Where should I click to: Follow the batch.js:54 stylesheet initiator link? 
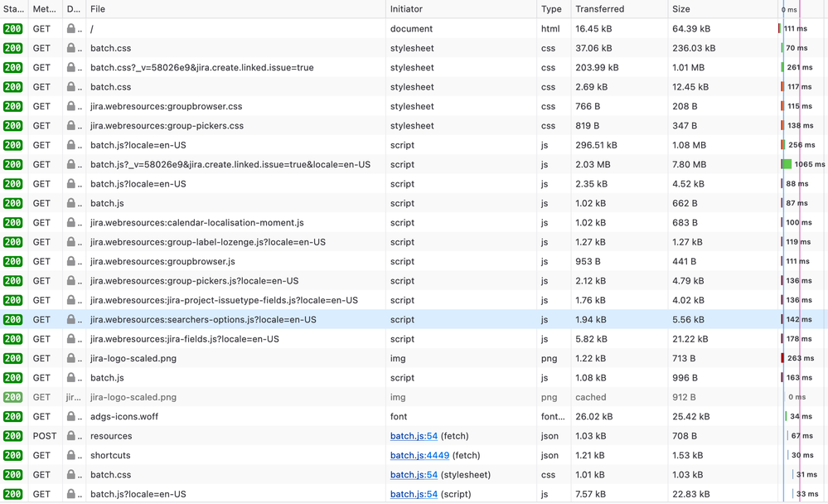[x=414, y=474]
